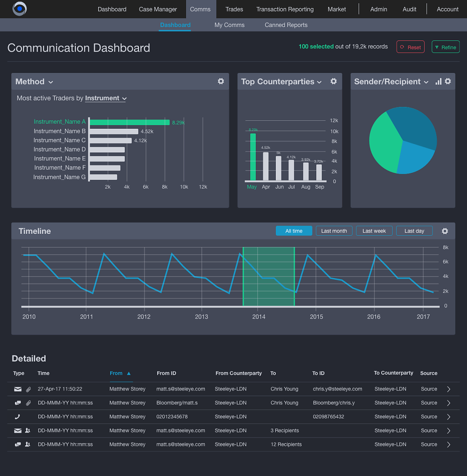Open Market in top navigation

click(x=337, y=9)
